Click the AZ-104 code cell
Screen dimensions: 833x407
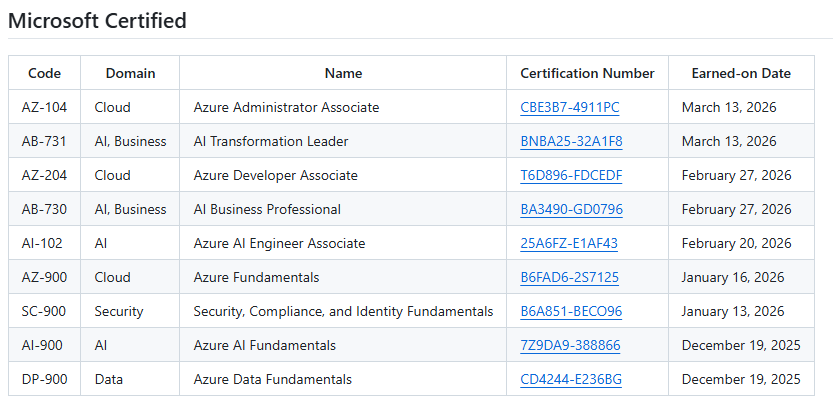point(43,107)
